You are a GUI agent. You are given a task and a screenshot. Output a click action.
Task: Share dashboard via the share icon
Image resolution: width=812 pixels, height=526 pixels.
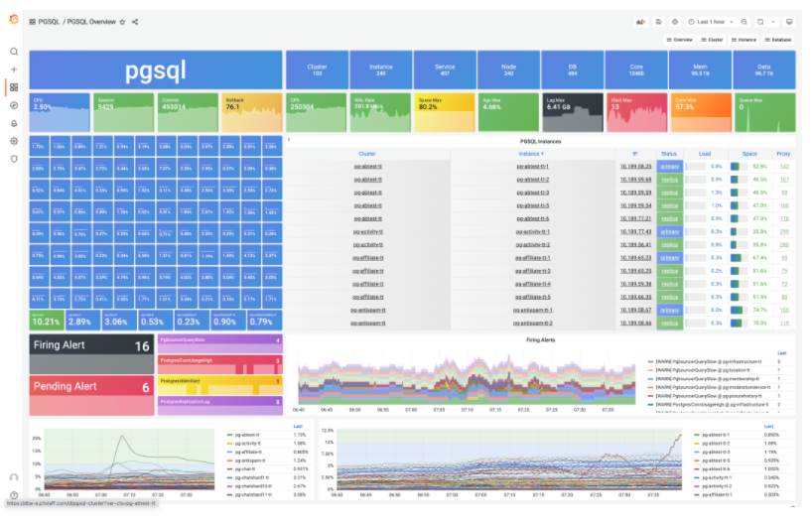coord(135,22)
